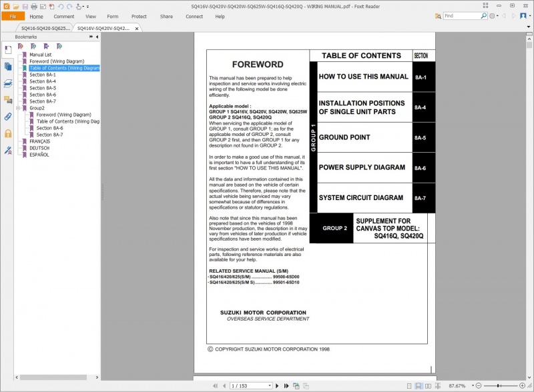Click the second bookmark tool icon in Bookmarks panel

point(33,46)
